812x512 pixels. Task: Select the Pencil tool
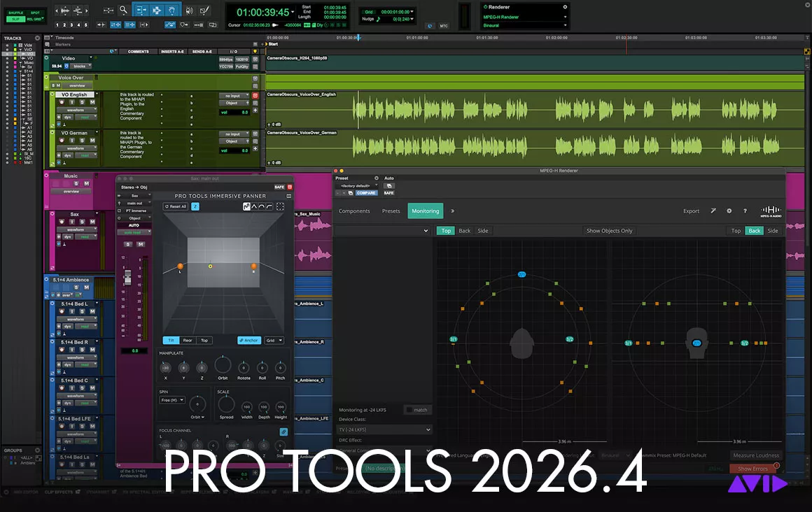(x=205, y=10)
